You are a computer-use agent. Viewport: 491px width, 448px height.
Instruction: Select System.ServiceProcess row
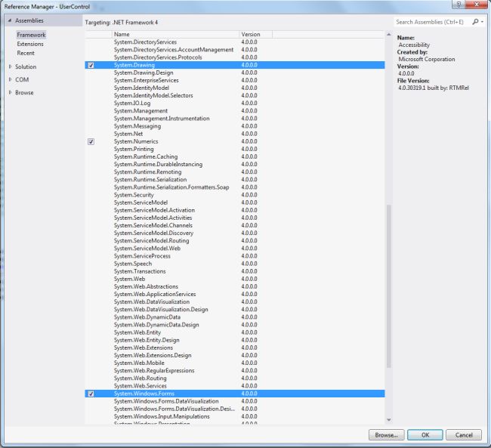click(x=234, y=256)
